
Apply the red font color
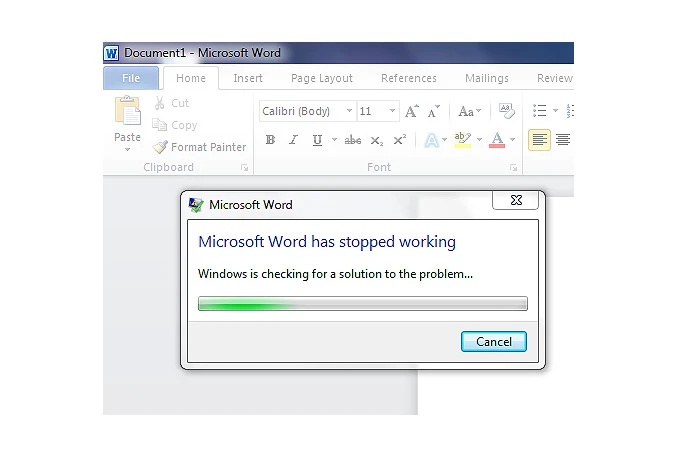point(497,140)
